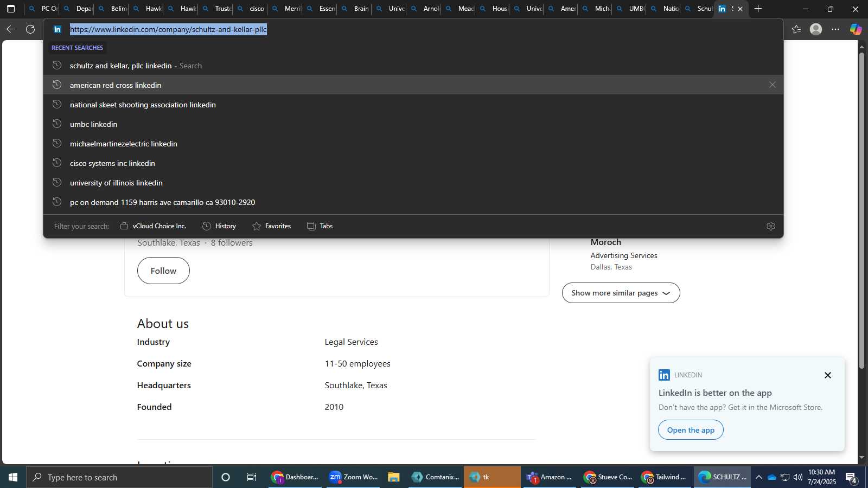Filter search by History
Image resolution: width=868 pixels, height=488 pixels.
pyautogui.click(x=219, y=226)
